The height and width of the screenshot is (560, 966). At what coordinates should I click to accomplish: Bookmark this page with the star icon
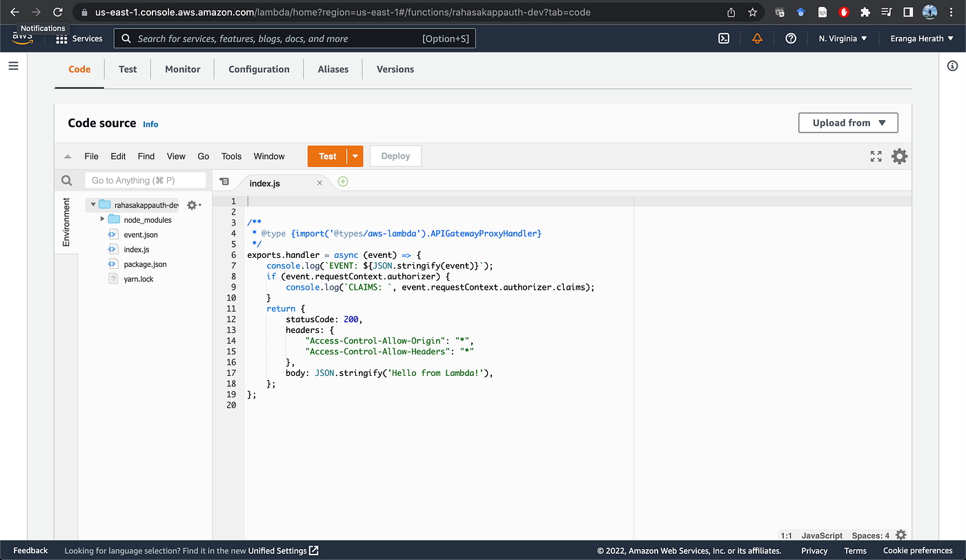[x=752, y=12]
